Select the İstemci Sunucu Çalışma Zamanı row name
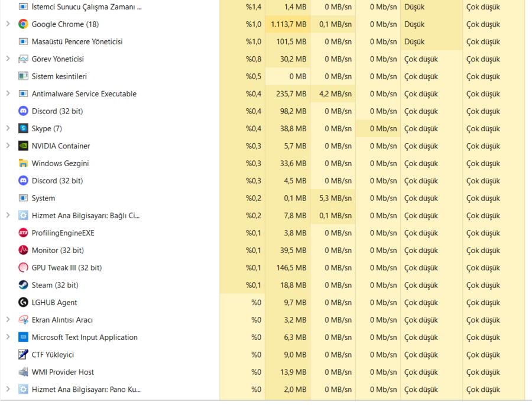This screenshot has width=532, height=405. [x=86, y=7]
